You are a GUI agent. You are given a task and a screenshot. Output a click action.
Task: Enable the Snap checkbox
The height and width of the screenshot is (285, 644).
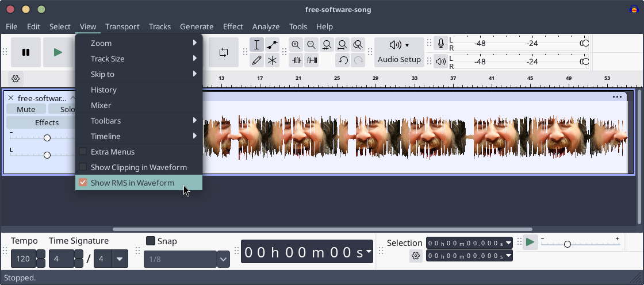tap(151, 241)
